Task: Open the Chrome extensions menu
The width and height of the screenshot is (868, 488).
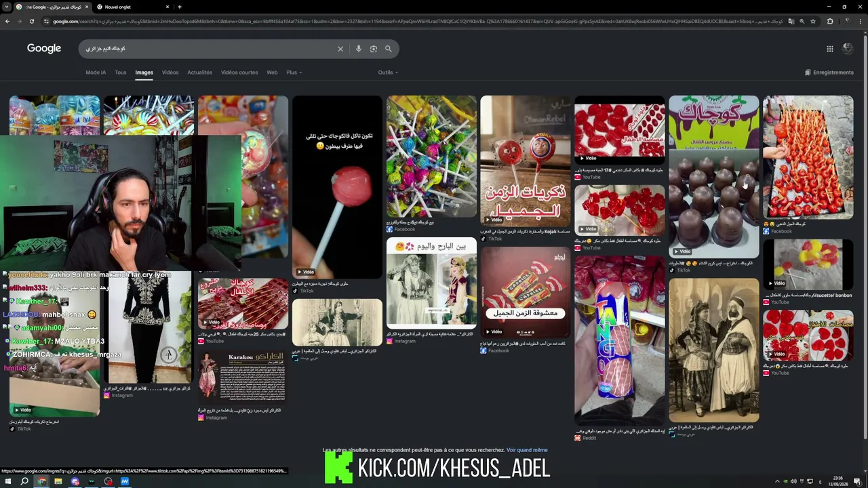Action: (x=830, y=21)
